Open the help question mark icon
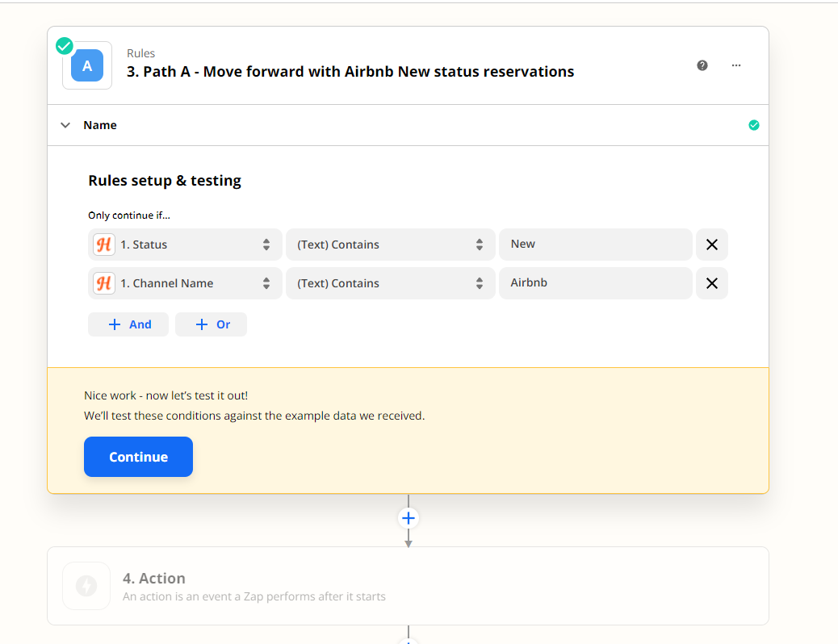This screenshot has width=838, height=644. click(x=702, y=65)
